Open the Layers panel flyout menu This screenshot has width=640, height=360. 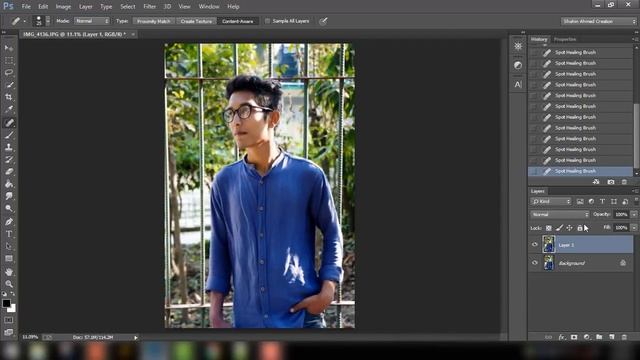635,191
